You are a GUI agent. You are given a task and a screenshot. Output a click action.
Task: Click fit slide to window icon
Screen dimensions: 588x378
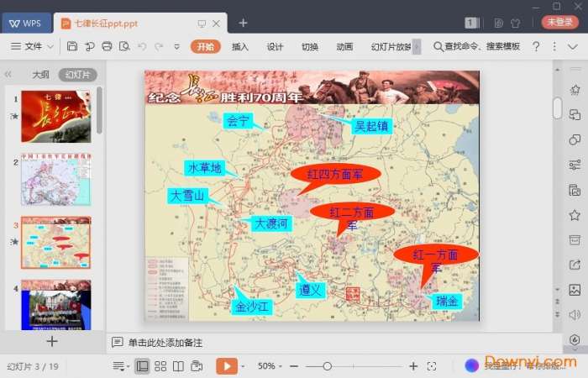point(432,366)
